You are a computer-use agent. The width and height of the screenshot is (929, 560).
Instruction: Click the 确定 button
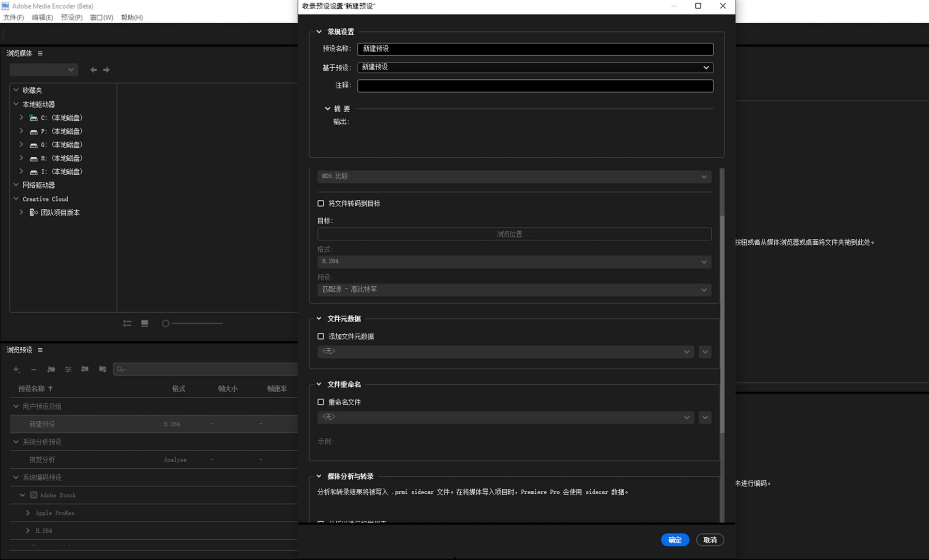pos(675,540)
